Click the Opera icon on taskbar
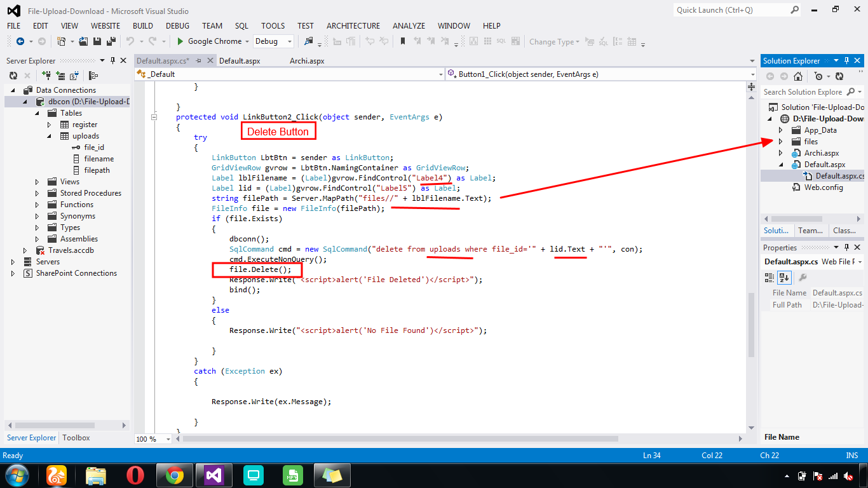Screen dimensions: 868x488 [x=135, y=475]
